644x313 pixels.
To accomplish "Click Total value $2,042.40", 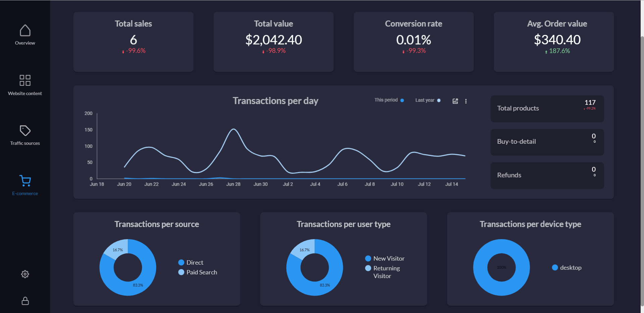I will (274, 40).
